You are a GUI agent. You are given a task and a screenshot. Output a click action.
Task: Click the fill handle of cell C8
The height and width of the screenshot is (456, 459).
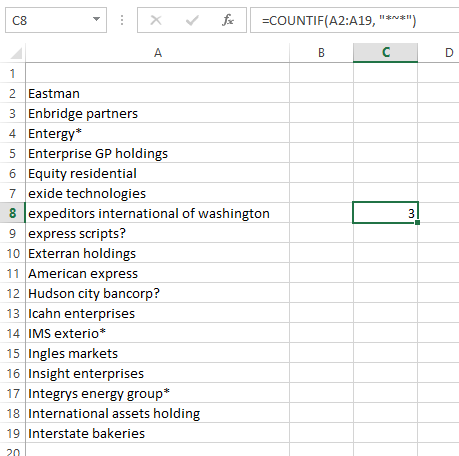point(418,222)
